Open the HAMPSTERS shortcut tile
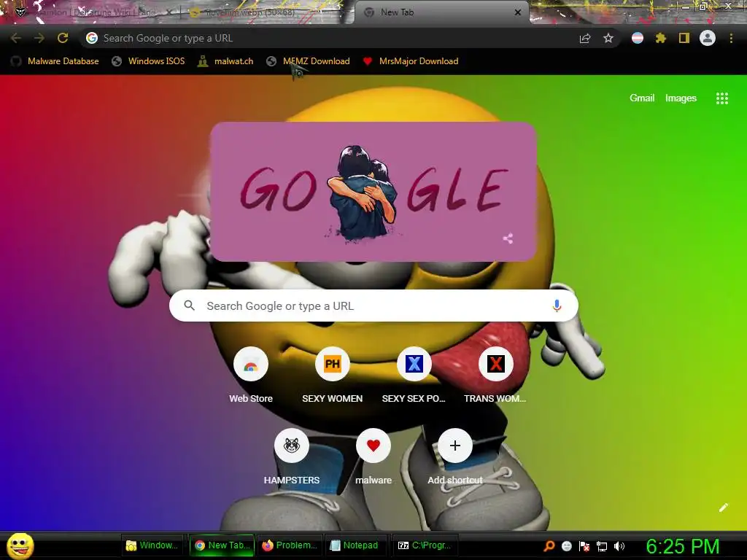 coord(292,458)
